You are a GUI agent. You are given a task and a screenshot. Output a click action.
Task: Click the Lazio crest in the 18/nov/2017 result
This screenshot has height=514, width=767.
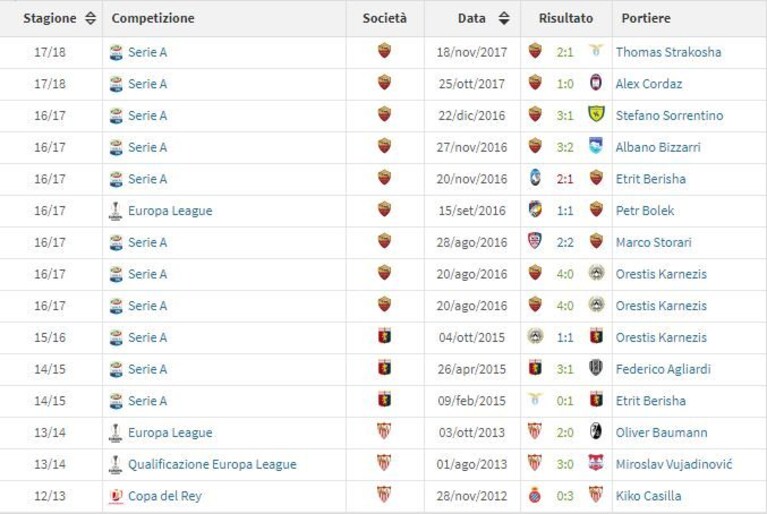click(x=596, y=51)
